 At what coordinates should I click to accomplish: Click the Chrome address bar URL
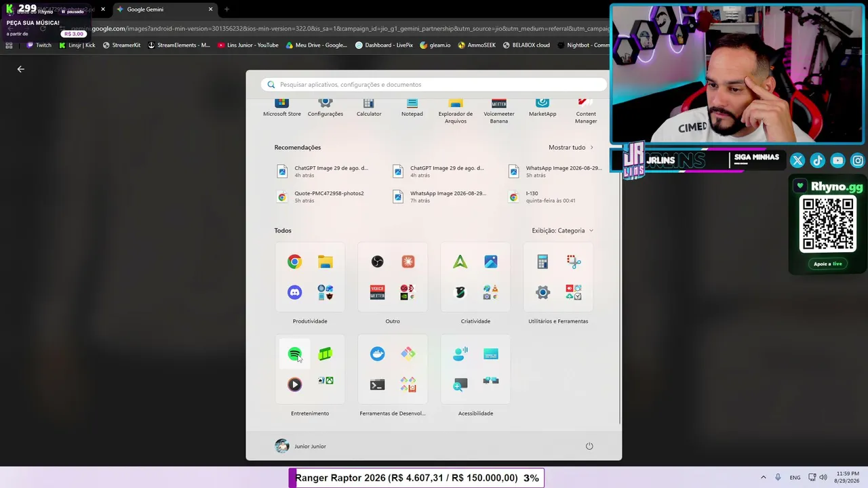(339, 28)
